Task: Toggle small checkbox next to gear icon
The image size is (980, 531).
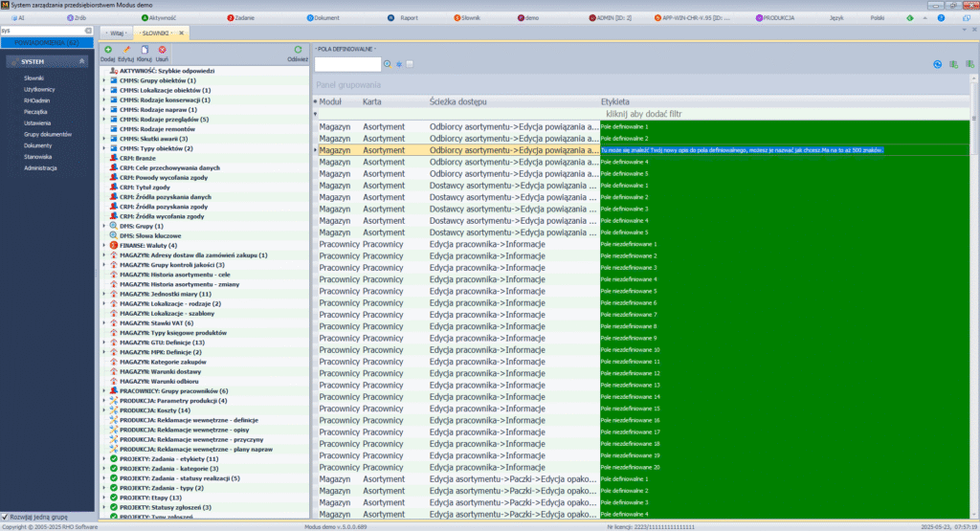Action: (x=410, y=64)
